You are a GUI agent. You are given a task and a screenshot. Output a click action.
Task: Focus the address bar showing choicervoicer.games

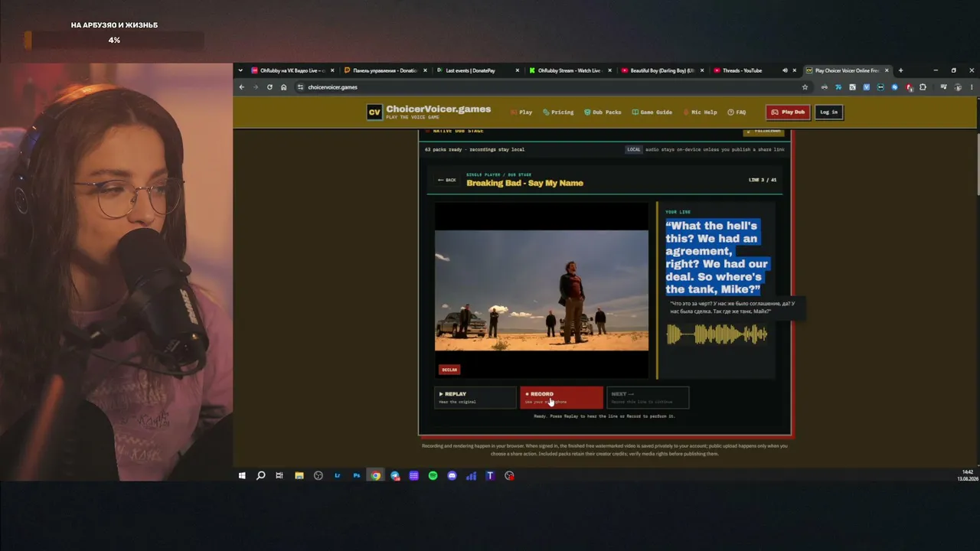(553, 87)
